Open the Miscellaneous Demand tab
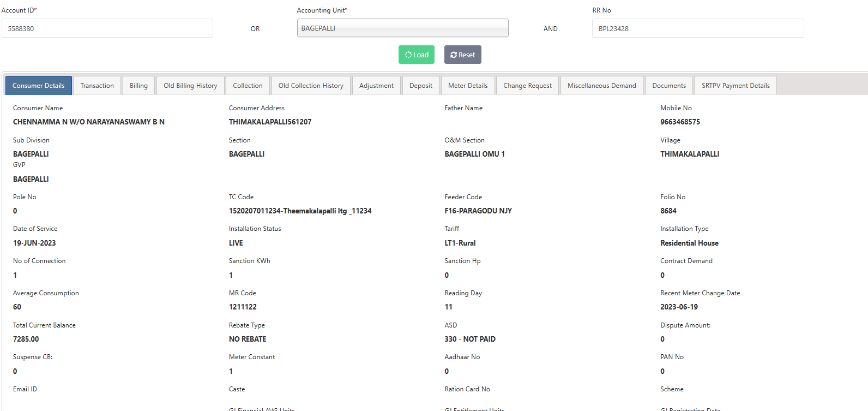This screenshot has height=411, width=868. 602,86
